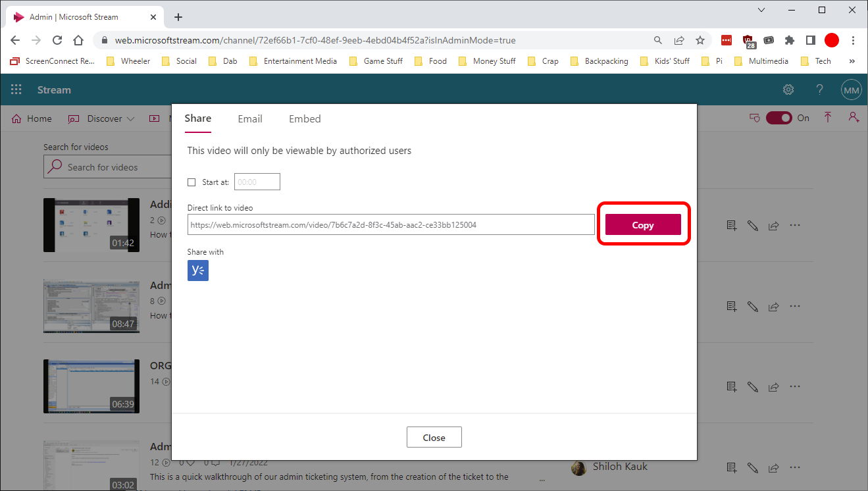Click the upload arrow icon
Screen dimensions: 868x491
point(828,117)
